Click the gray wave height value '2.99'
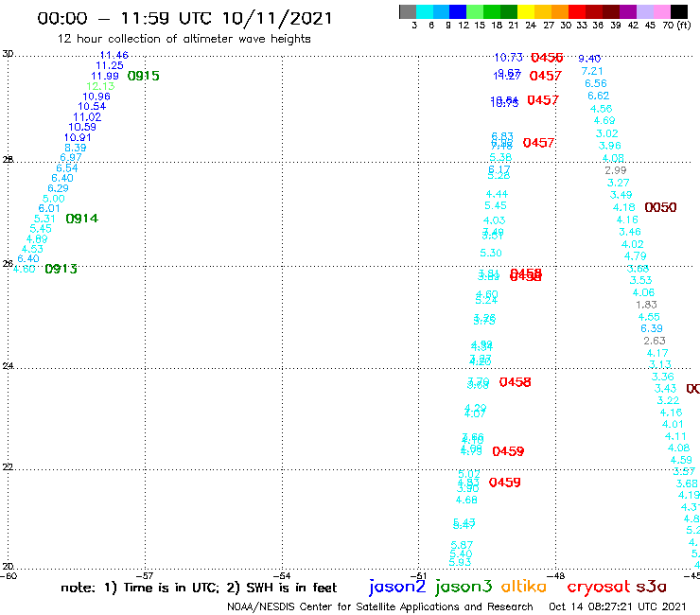The image size is (700, 615). 616,170
